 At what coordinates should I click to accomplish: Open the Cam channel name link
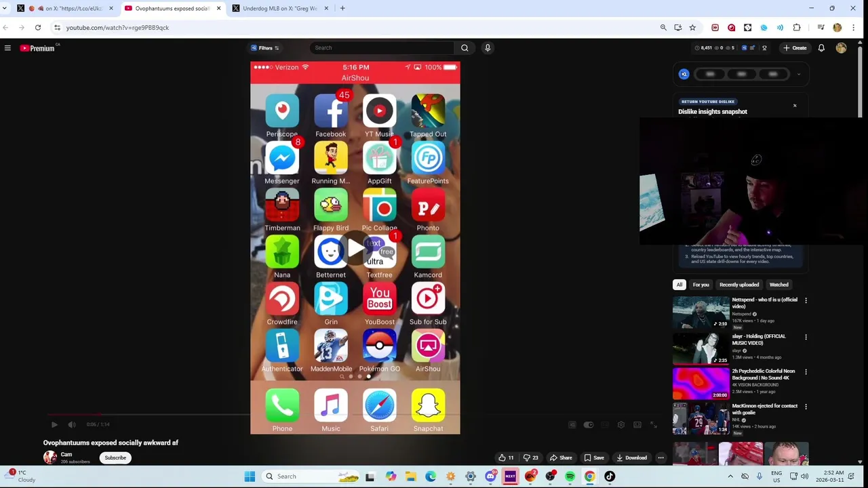click(66, 455)
